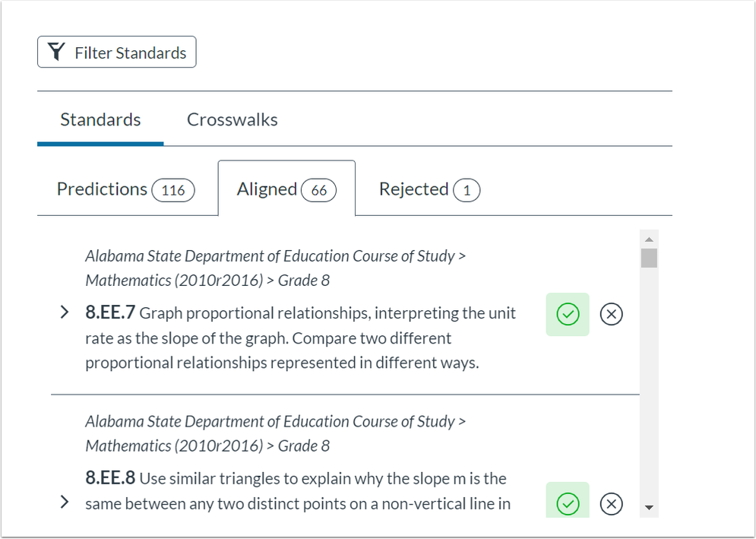Screen dimensions: 756x539
Task: Select the Aligned tab
Action: click(x=267, y=189)
